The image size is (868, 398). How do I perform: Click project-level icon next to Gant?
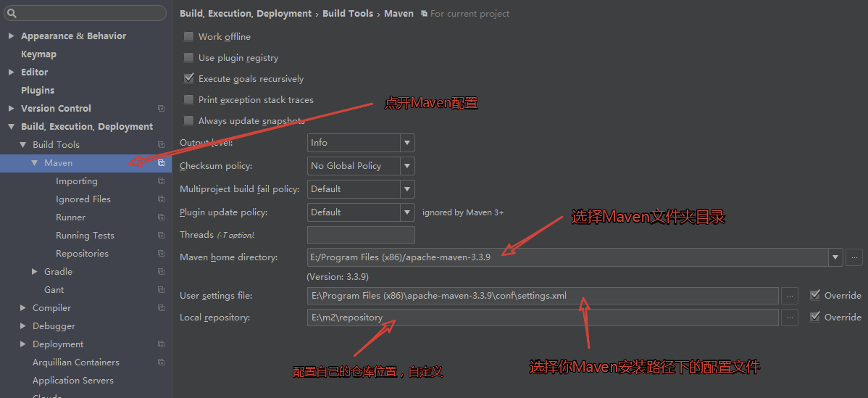pos(161,289)
